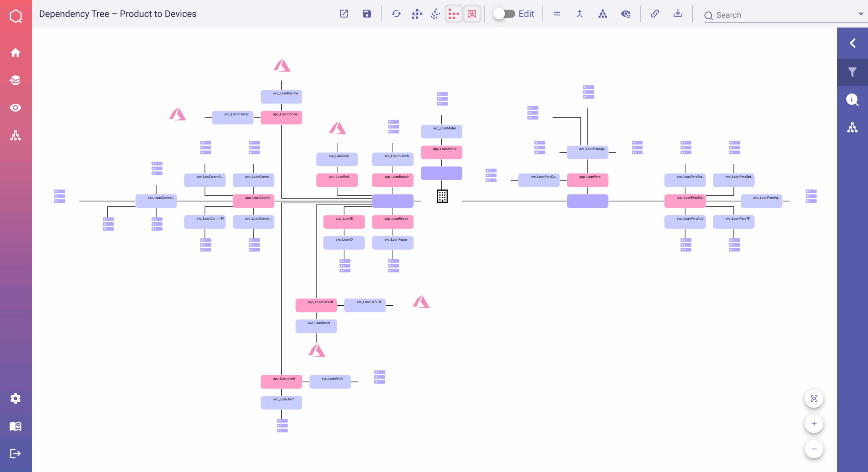Click the copy link icon
The image size is (868, 472).
point(655,14)
